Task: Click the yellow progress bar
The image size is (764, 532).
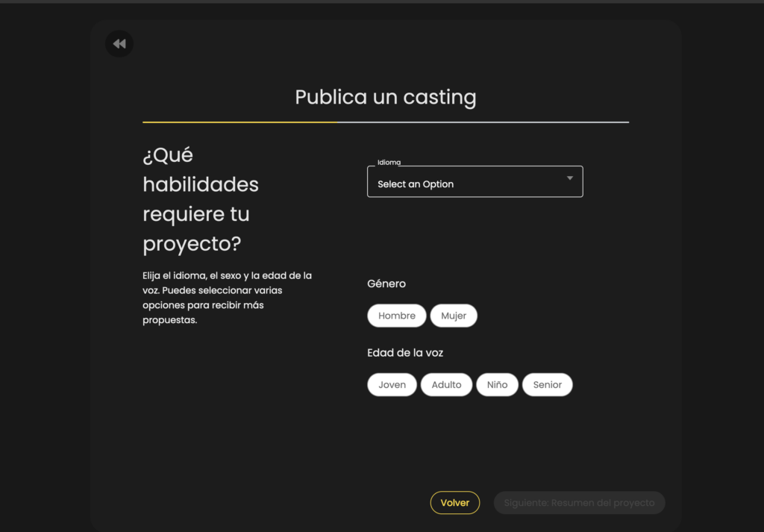Action: [x=239, y=122]
